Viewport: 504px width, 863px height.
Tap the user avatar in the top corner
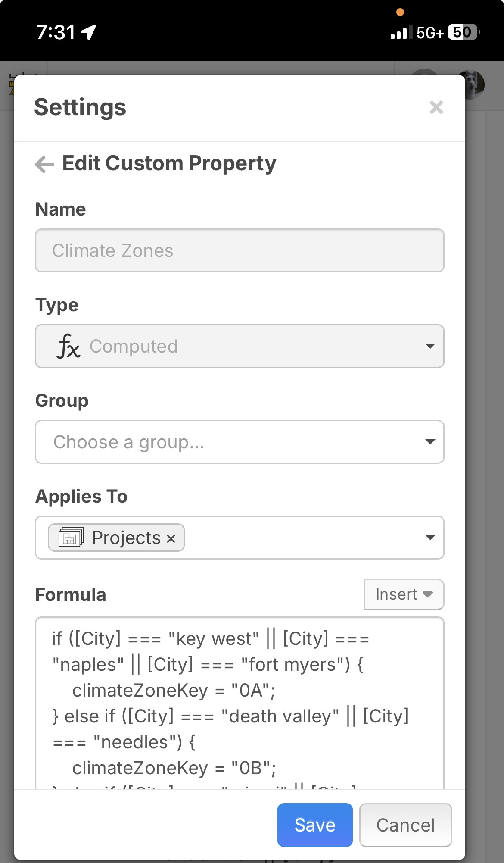point(473,84)
